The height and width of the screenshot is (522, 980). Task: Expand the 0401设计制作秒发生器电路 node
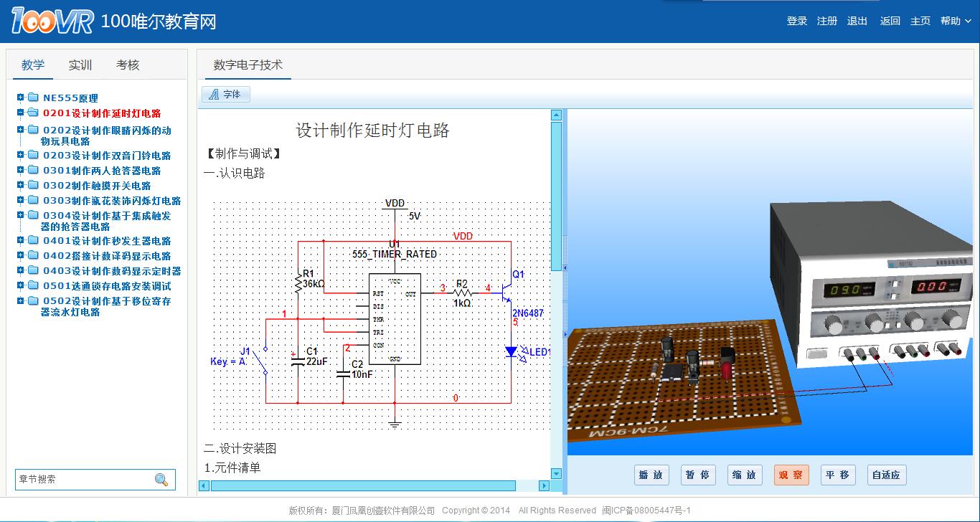coord(21,240)
